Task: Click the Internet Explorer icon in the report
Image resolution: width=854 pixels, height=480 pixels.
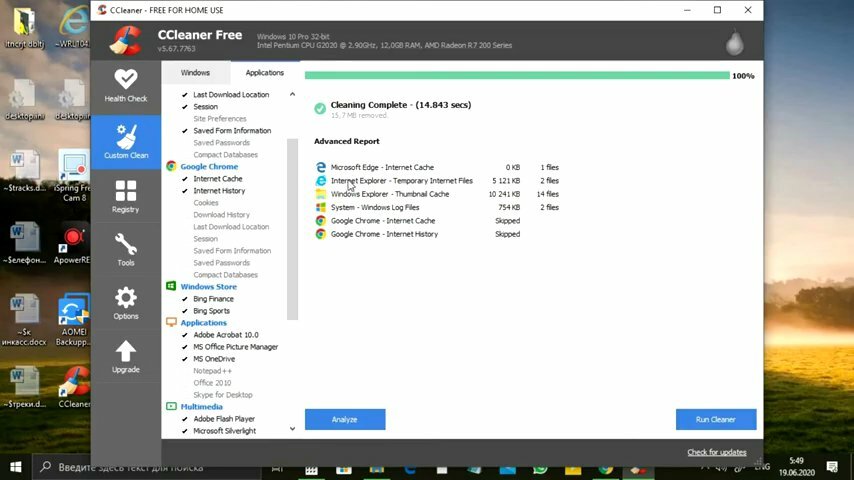Action: click(321, 180)
